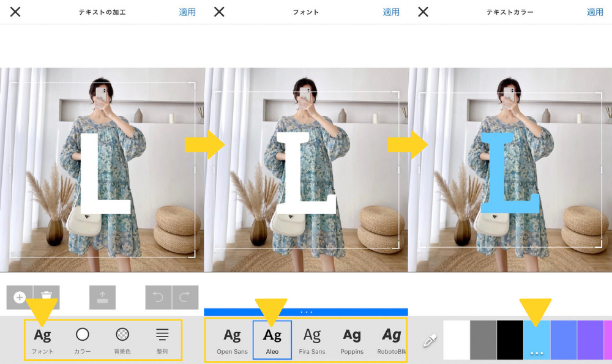Screen dimensions: 612x364
Task: Select the light blue color swatch
Action: [x=537, y=340]
